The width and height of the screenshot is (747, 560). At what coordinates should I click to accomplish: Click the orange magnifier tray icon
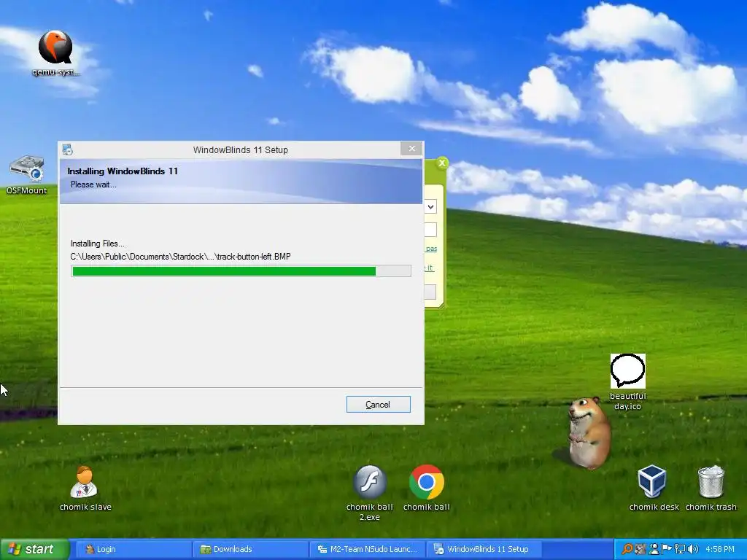tap(627, 549)
